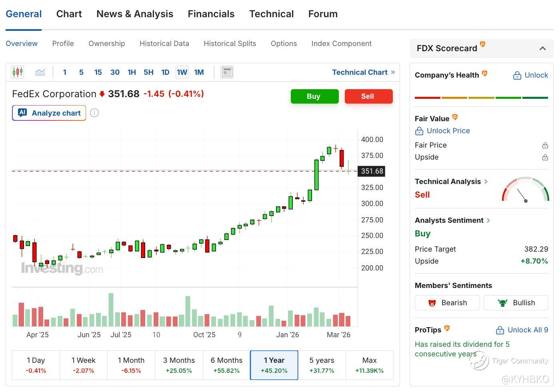Set chart interval to 5 minutes

(81, 72)
